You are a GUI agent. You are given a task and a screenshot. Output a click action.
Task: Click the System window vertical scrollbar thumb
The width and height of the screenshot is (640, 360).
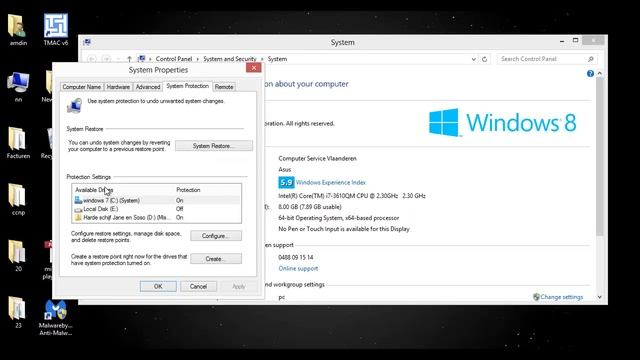(600, 156)
